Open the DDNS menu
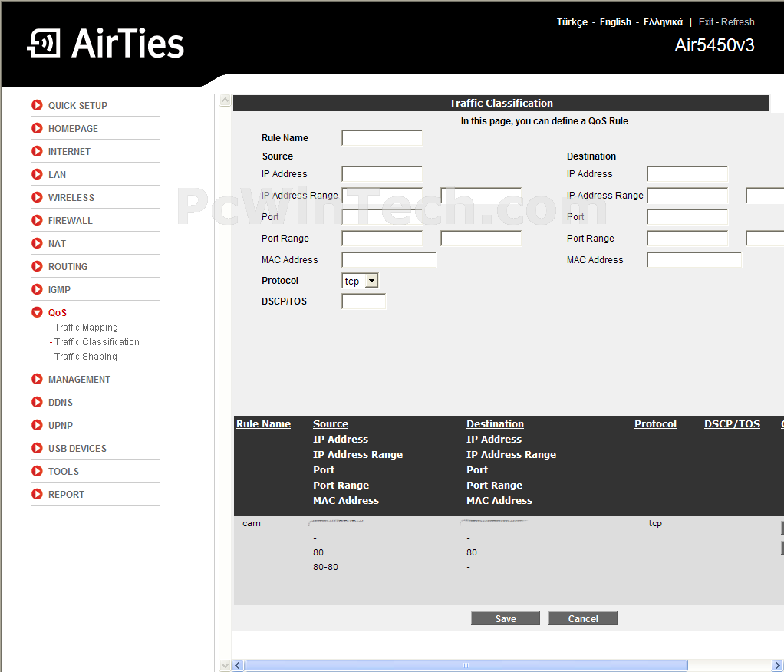 (x=61, y=403)
